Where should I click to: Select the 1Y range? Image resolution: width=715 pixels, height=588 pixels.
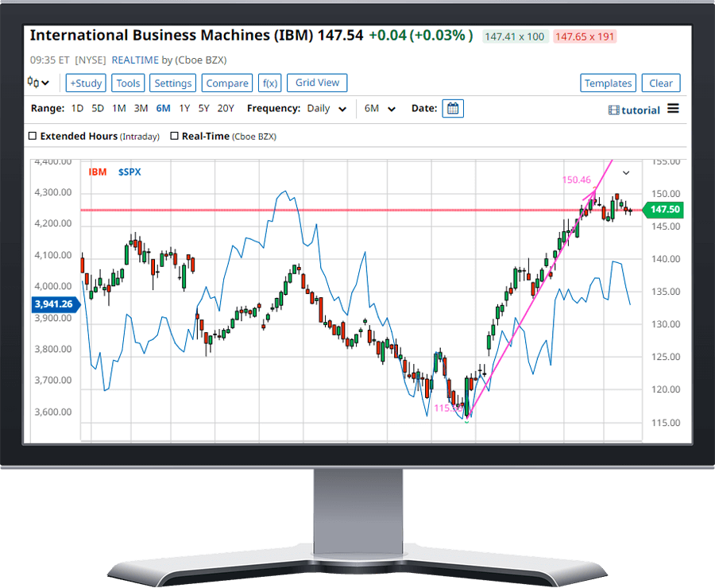click(184, 109)
